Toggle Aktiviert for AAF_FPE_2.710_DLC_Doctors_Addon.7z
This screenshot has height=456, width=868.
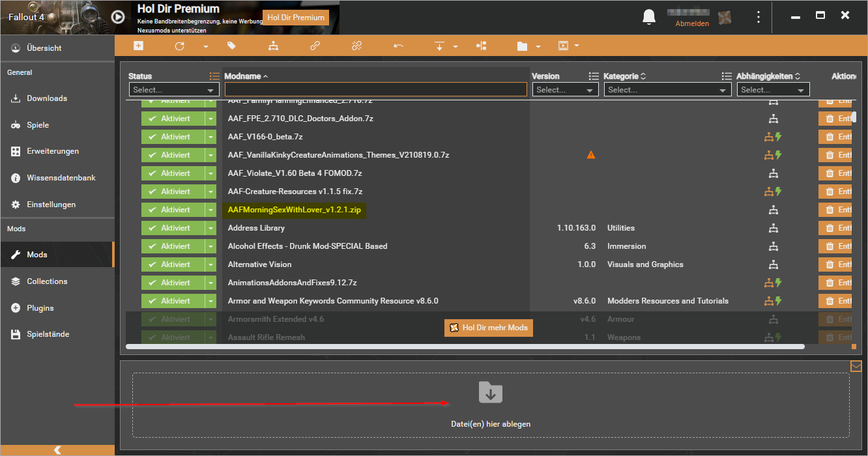tap(173, 119)
